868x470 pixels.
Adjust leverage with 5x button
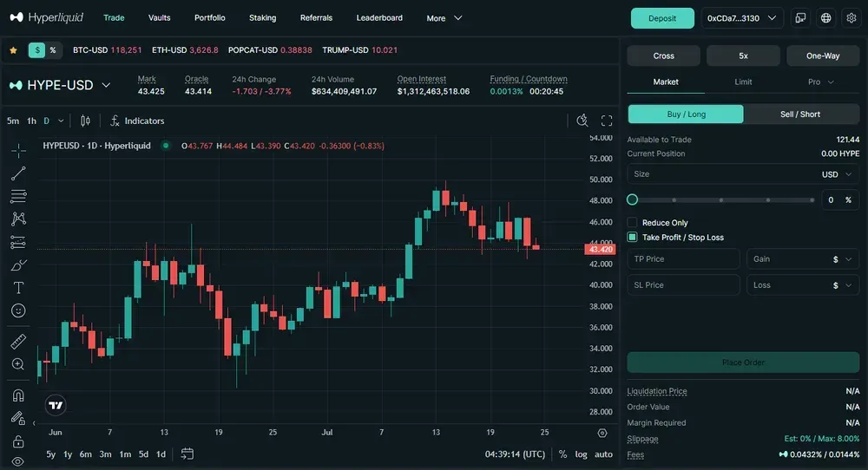pyautogui.click(x=743, y=55)
